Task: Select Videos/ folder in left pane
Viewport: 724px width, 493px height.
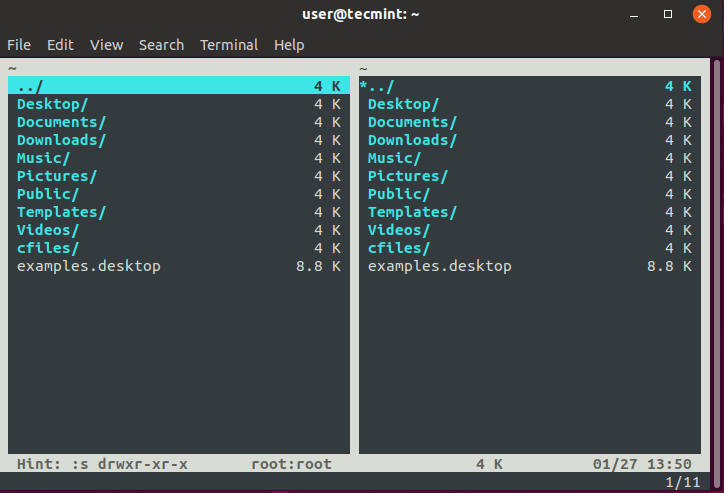Action: [x=48, y=230]
